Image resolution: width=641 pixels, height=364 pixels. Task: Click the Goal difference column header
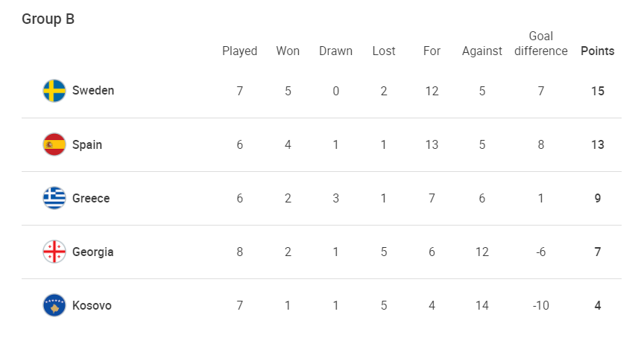(541, 44)
